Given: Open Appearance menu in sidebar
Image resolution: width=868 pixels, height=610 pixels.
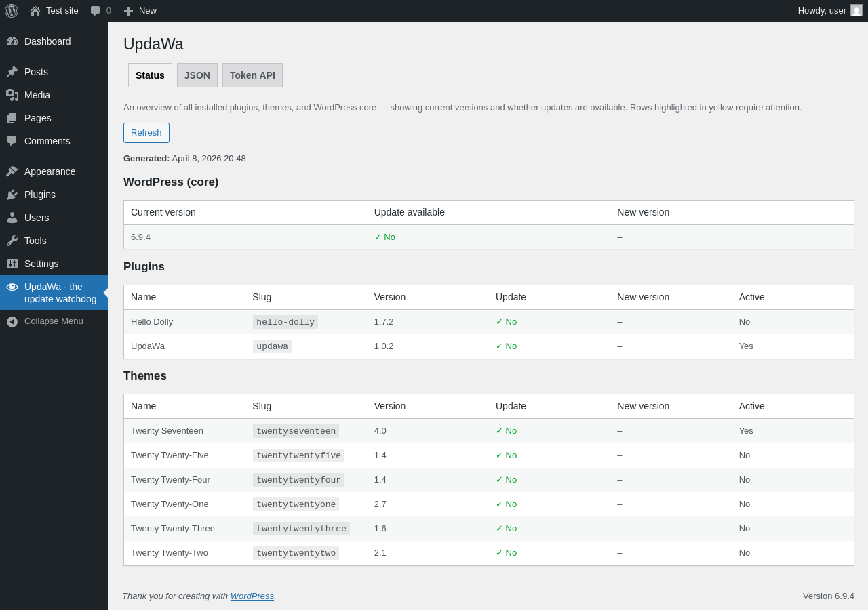Looking at the screenshot, I should point(50,171).
